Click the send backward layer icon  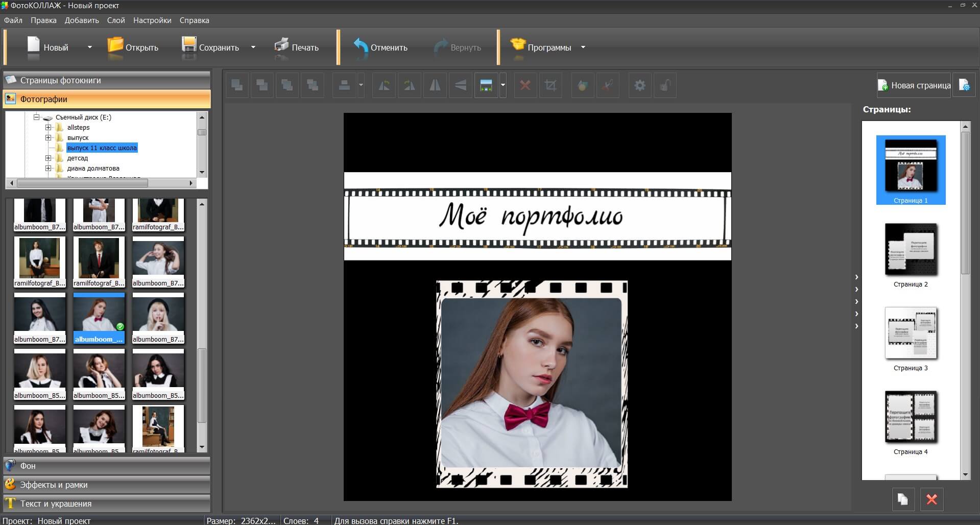(262, 85)
